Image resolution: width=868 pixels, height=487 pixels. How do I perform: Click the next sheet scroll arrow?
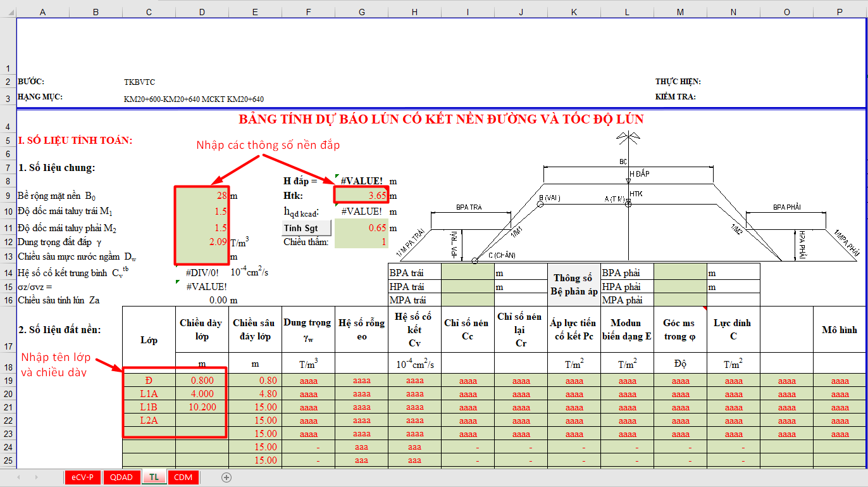coord(36,478)
